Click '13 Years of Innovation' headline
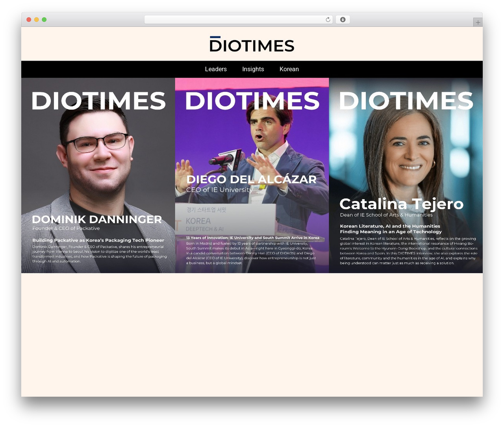 click(x=253, y=238)
